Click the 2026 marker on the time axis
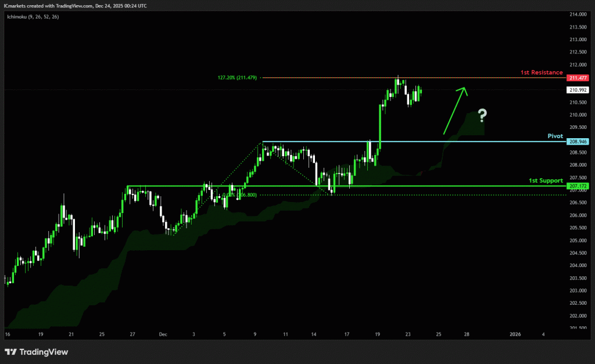Screen dimensions: 595x364 point(515,334)
